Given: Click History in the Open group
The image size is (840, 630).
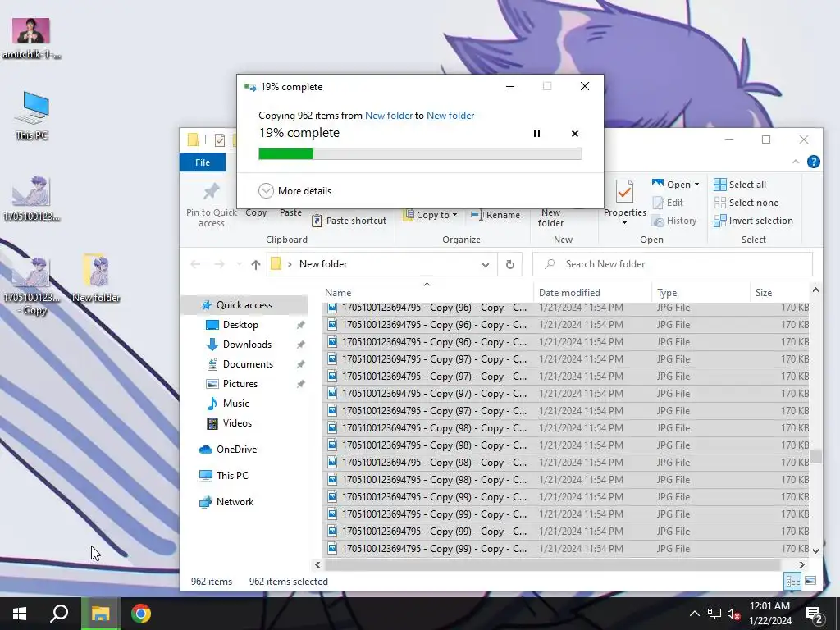Looking at the screenshot, I should tap(674, 221).
